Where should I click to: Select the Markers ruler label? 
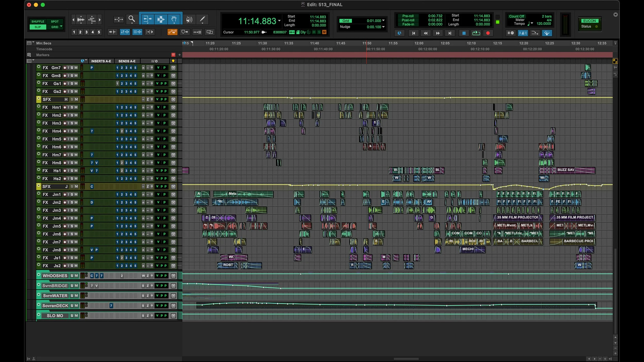(43, 55)
